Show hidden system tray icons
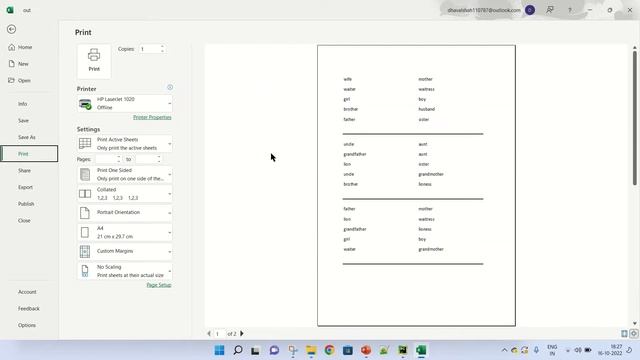This screenshot has height=360, width=640. point(504,350)
